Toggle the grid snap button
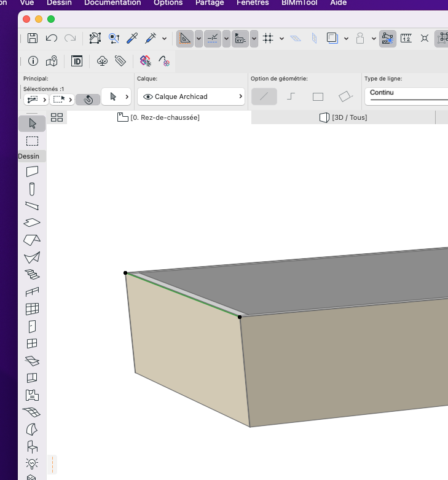448x480 pixels. click(x=268, y=38)
